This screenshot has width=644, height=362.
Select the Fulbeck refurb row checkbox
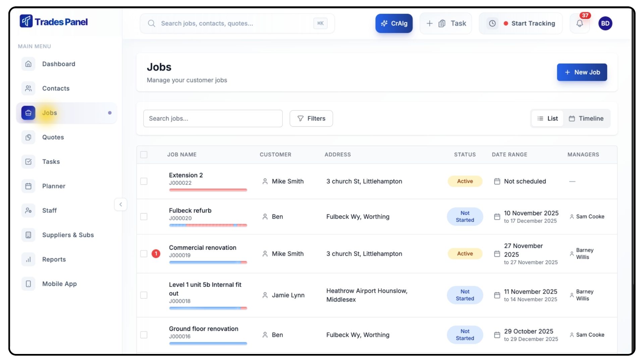click(144, 217)
